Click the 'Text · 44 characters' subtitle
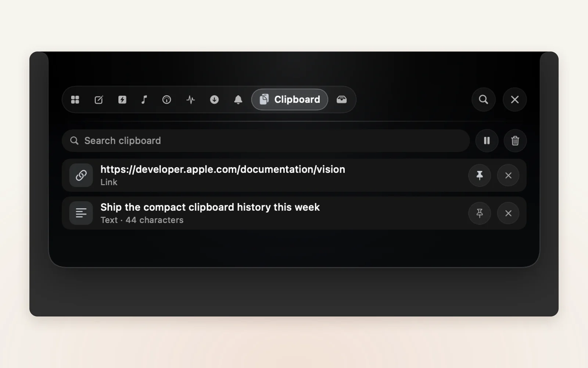Viewport: 588px width, 368px height. coord(142,220)
